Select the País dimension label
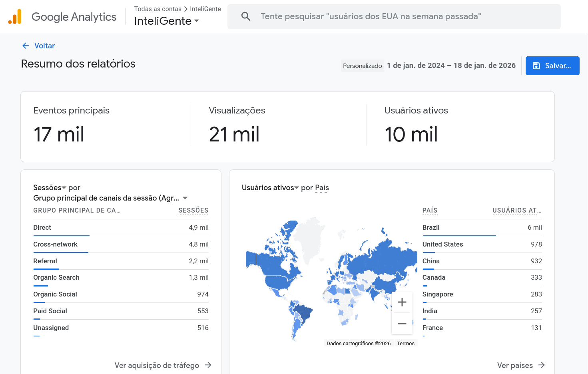This screenshot has height=374, width=588. tap(322, 188)
